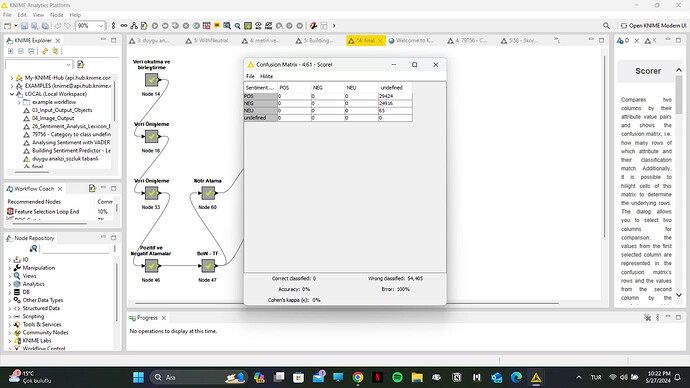This screenshot has height=388, width=690.
Task: Select Node 47 BoW - TF node
Action: (x=208, y=266)
